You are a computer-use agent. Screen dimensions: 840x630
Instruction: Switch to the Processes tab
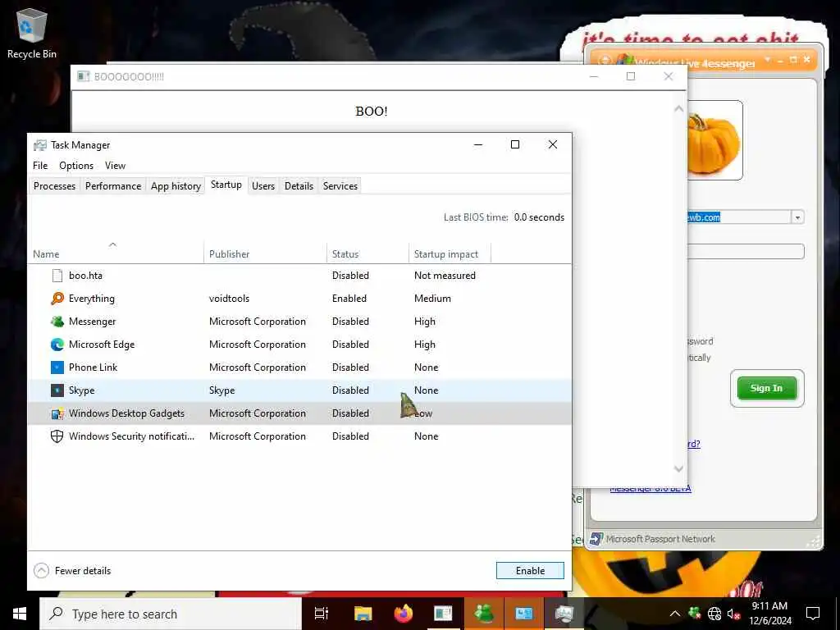[x=55, y=186]
